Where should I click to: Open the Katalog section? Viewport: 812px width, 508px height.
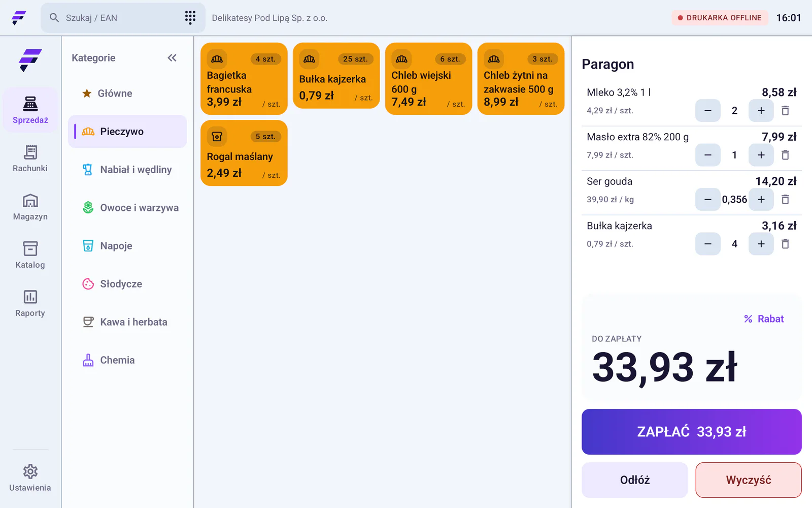coord(30,255)
